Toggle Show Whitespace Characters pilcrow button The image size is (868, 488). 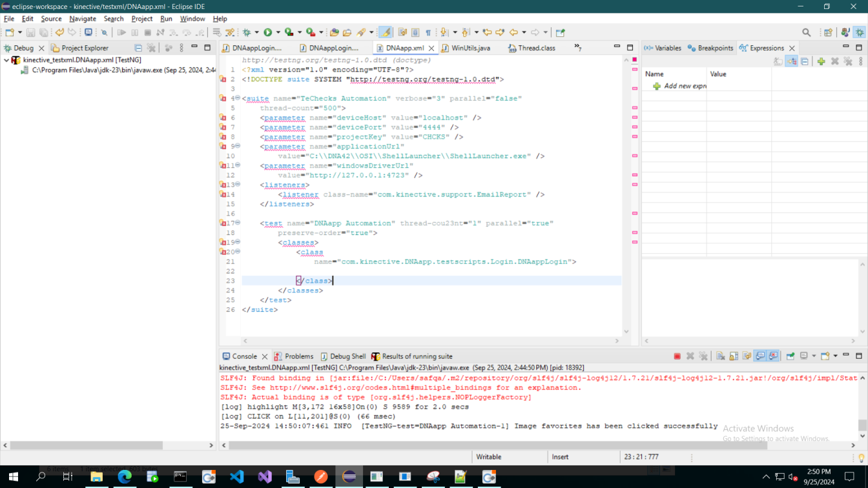tap(428, 32)
